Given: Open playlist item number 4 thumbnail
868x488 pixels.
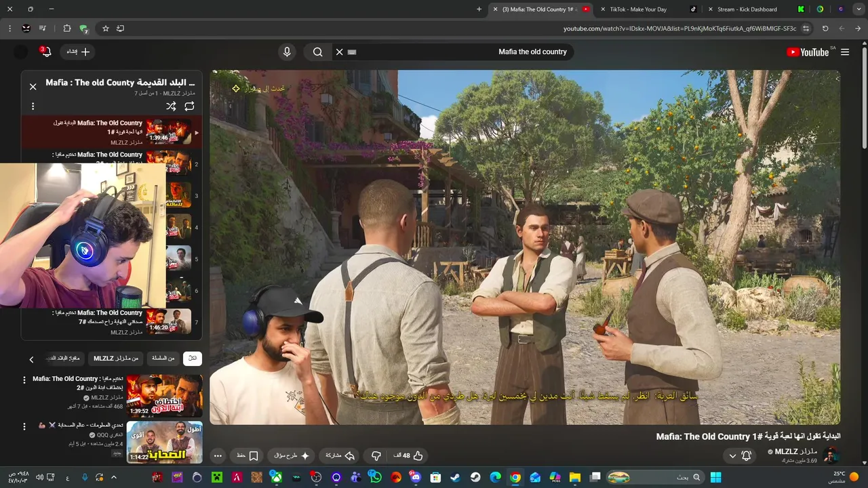Looking at the screenshot, I should [178, 228].
